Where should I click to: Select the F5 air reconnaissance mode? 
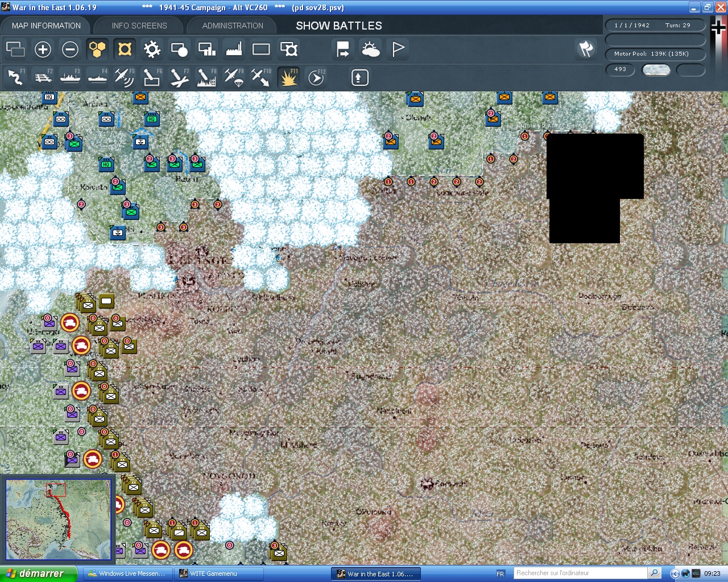(125, 77)
